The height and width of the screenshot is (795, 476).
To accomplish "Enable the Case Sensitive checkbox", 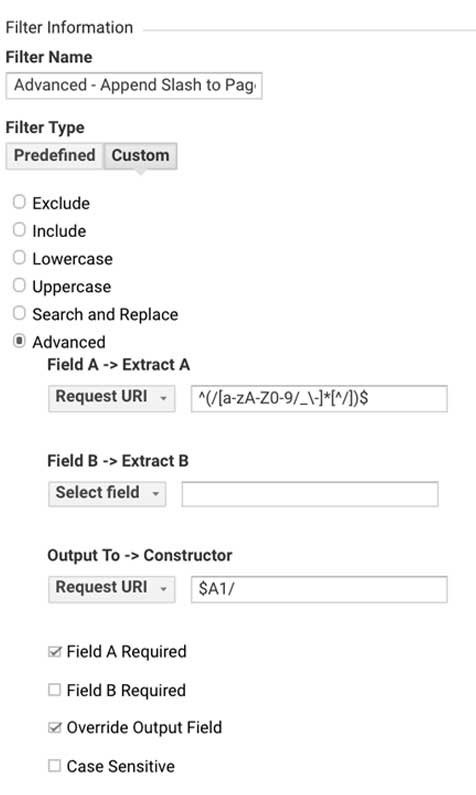I will [x=55, y=766].
